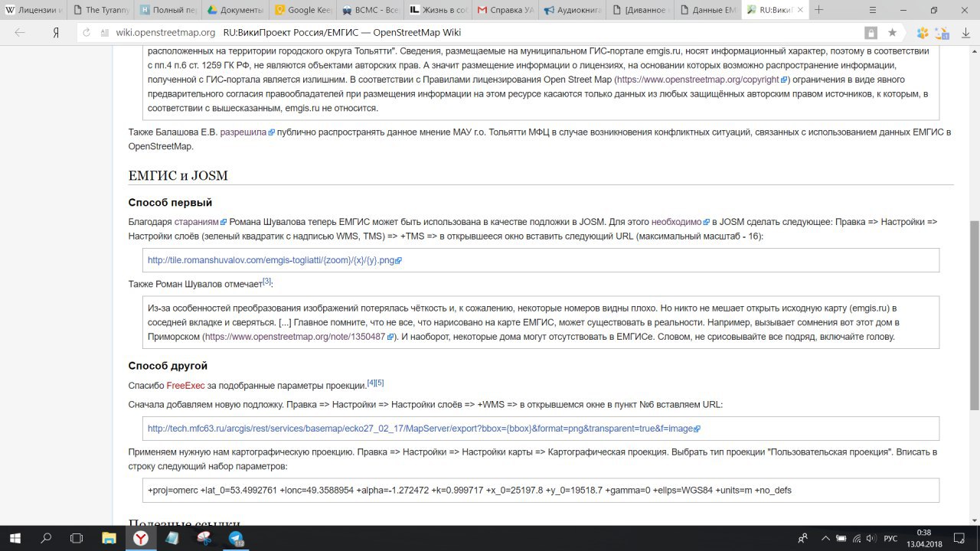Reload the page with the refresh icon
This screenshot has height=551, width=980.
point(87,33)
